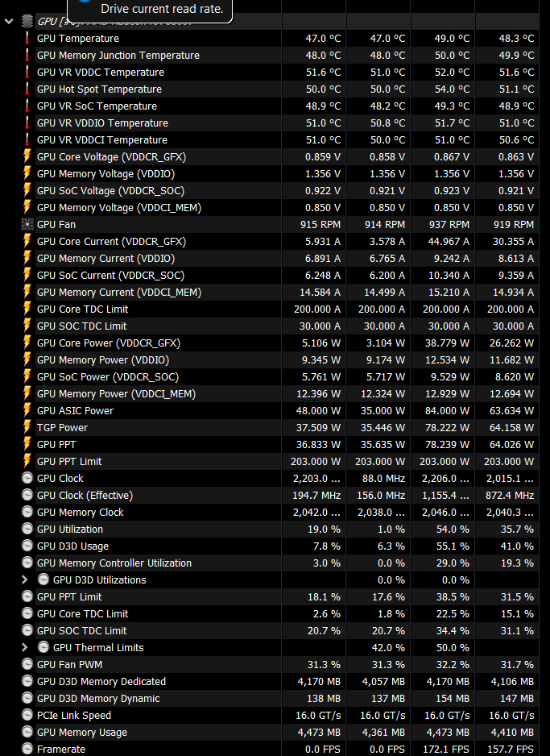The image size is (550, 756).
Task: Click the 44.967 A maximum core current value
Action: tap(449, 241)
